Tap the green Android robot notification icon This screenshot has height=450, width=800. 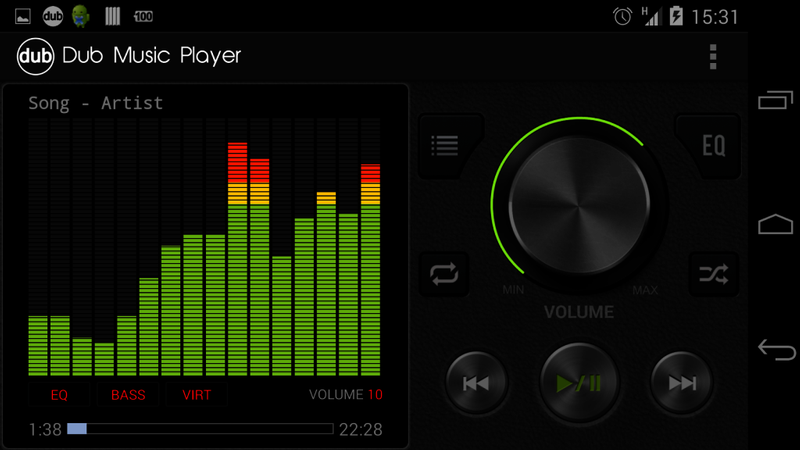(81, 16)
